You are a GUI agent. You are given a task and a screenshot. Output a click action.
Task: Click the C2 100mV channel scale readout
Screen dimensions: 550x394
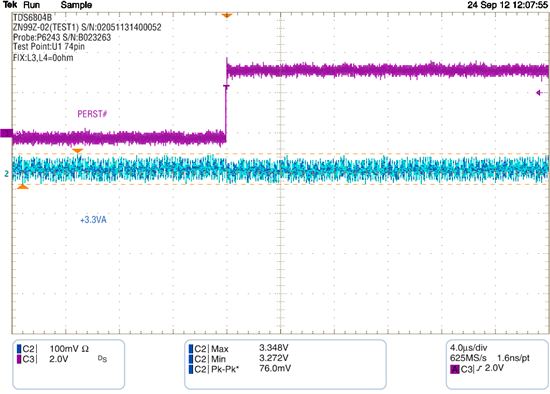(x=53, y=349)
